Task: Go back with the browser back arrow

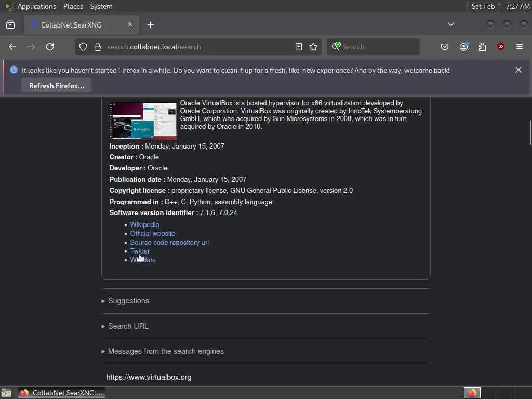Action: pos(12,47)
